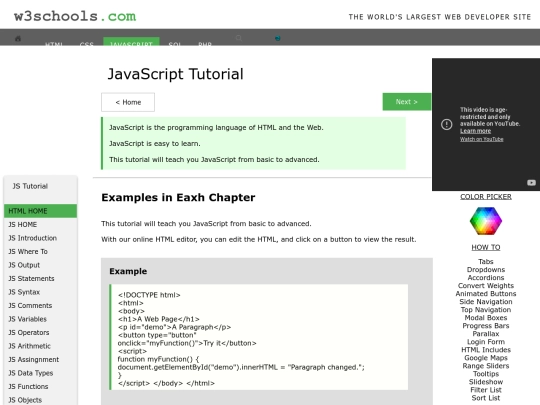The width and height of the screenshot is (540, 405).
Task: Open the 'Tabs' how-to link
Action: point(486,261)
